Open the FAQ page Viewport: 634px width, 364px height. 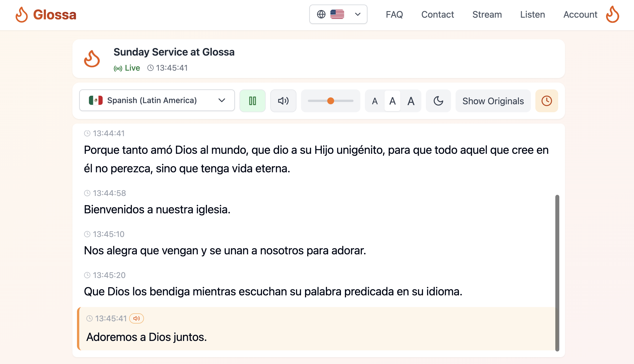point(394,15)
